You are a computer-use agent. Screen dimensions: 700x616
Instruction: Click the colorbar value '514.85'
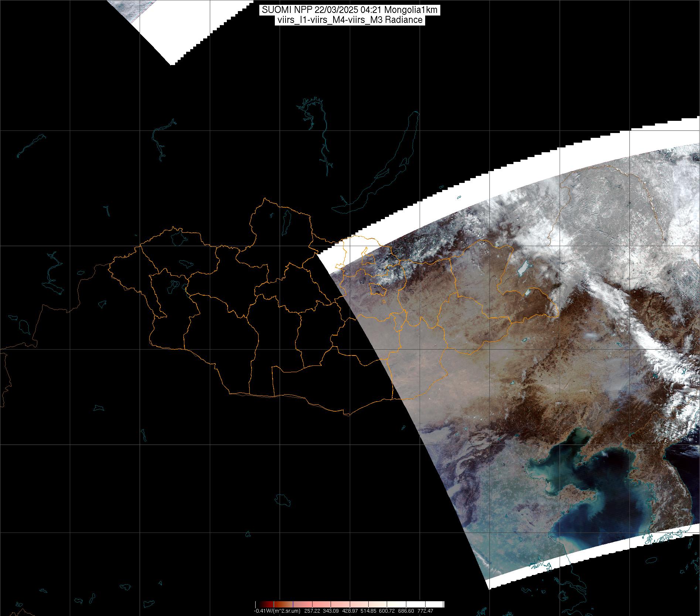368,611
